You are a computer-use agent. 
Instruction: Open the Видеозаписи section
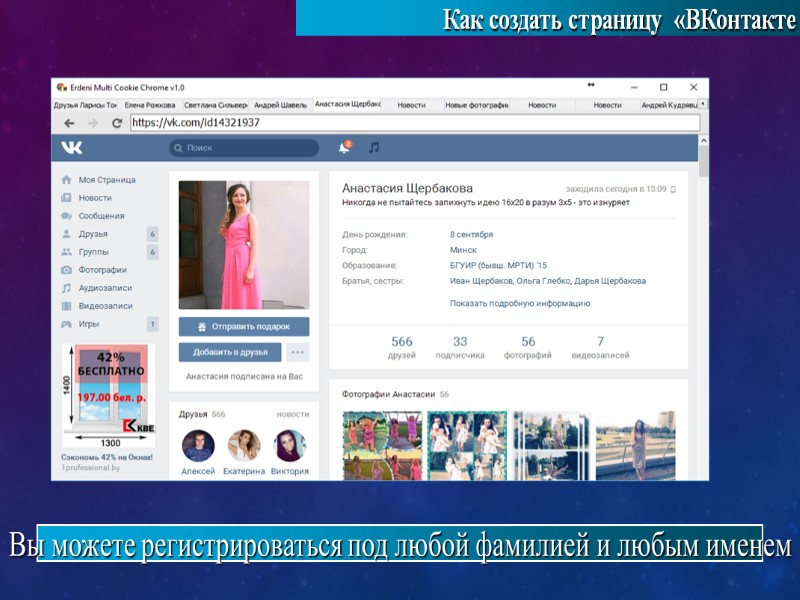click(104, 305)
